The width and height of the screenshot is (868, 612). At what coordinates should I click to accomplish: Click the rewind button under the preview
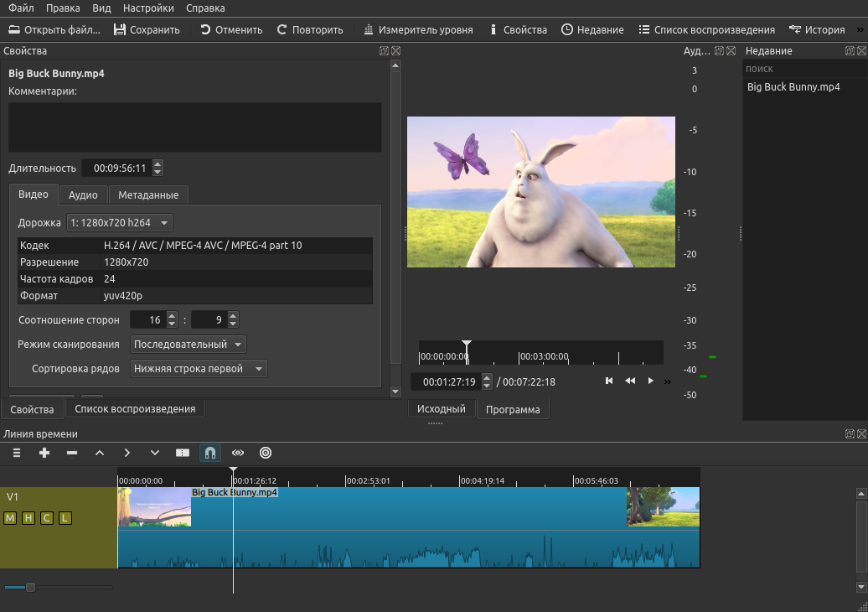630,381
